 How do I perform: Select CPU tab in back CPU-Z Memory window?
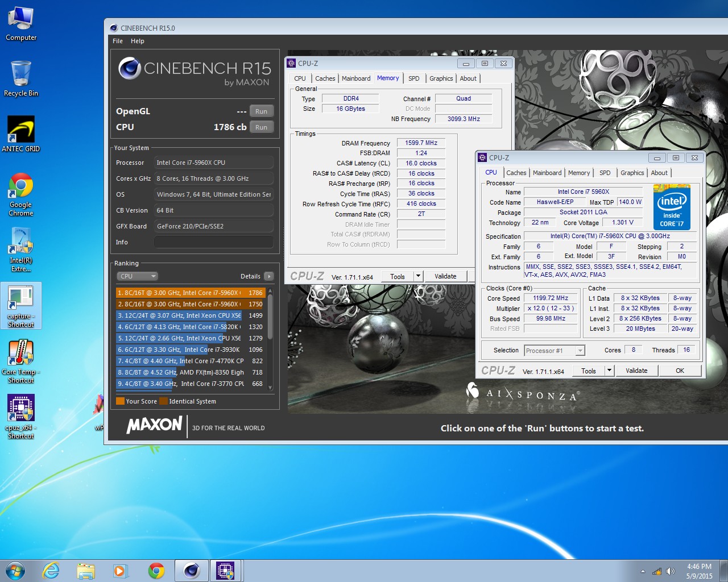point(300,78)
